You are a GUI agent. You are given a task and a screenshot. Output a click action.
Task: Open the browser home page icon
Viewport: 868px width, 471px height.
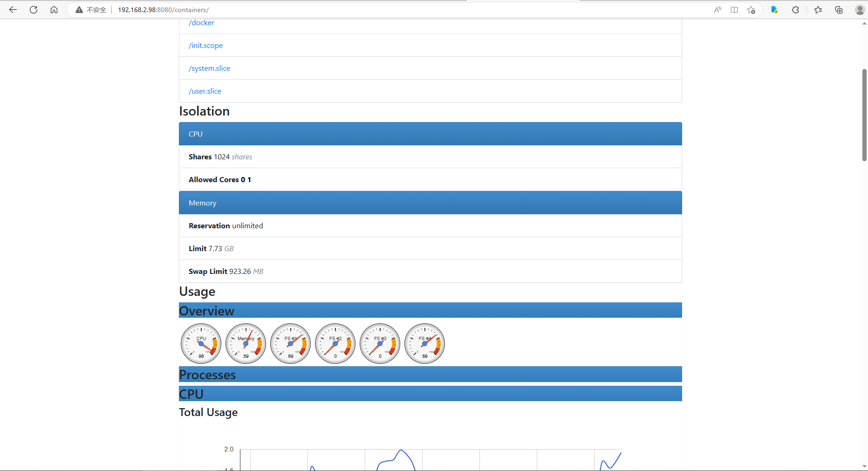(x=54, y=9)
